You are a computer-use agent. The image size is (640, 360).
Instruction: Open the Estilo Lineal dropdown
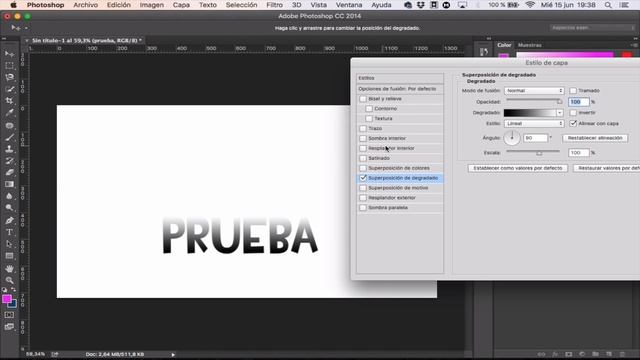534,123
